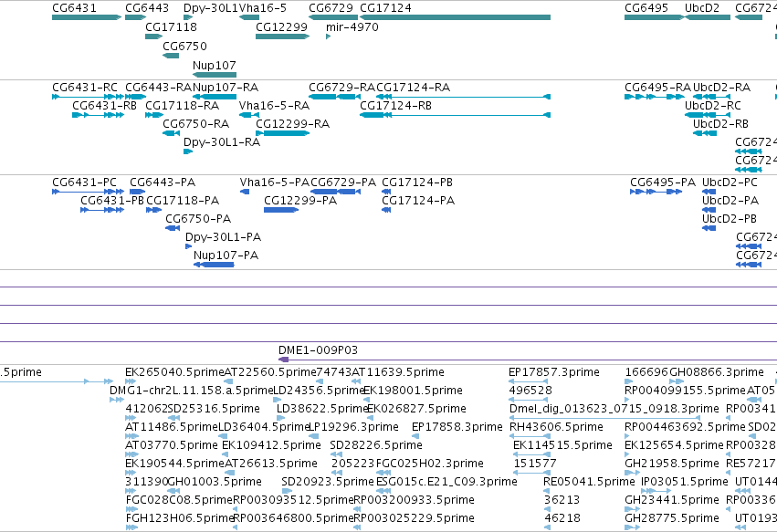Screen dimensions: 777x532
Task: Open the CG6729-RA transcript label
Action: click(x=341, y=88)
